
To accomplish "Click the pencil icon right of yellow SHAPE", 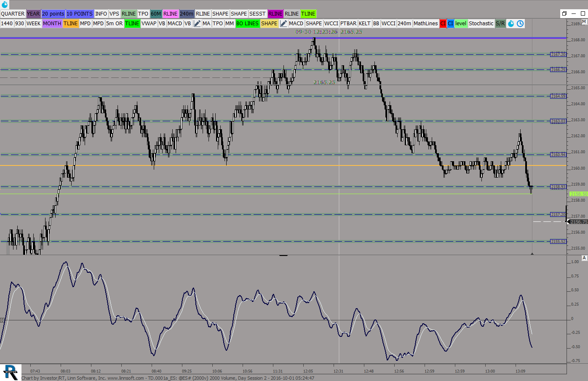I will click(x=283, y=24).
